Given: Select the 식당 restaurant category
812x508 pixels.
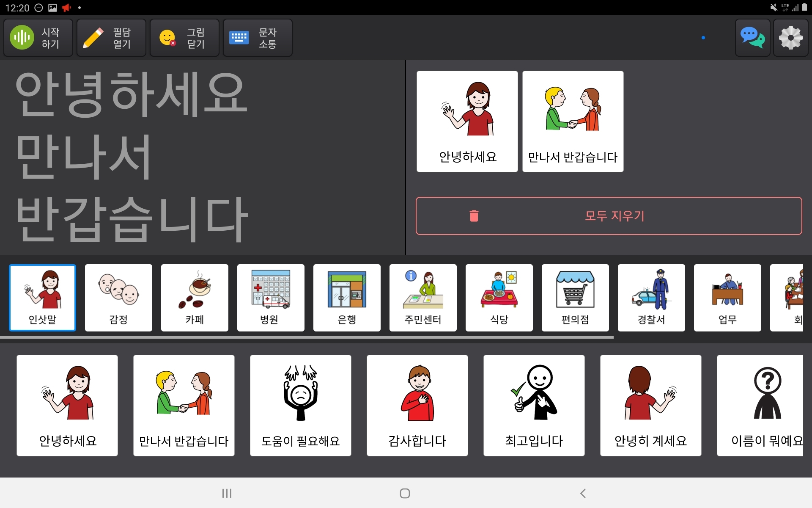Looking at the screenshot, I should [x=499, y=298].
